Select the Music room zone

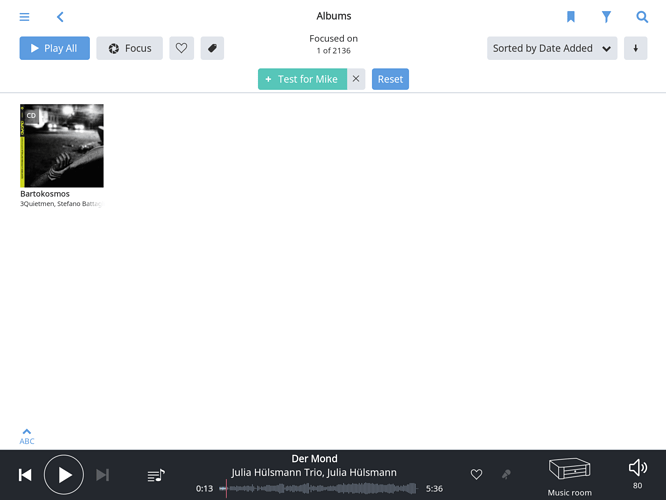pos(569,477)
